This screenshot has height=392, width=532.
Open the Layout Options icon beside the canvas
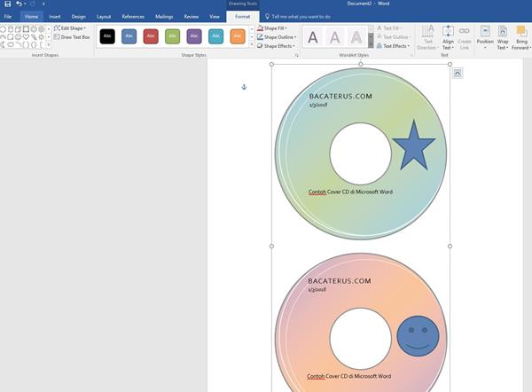[x=458, y=74]
